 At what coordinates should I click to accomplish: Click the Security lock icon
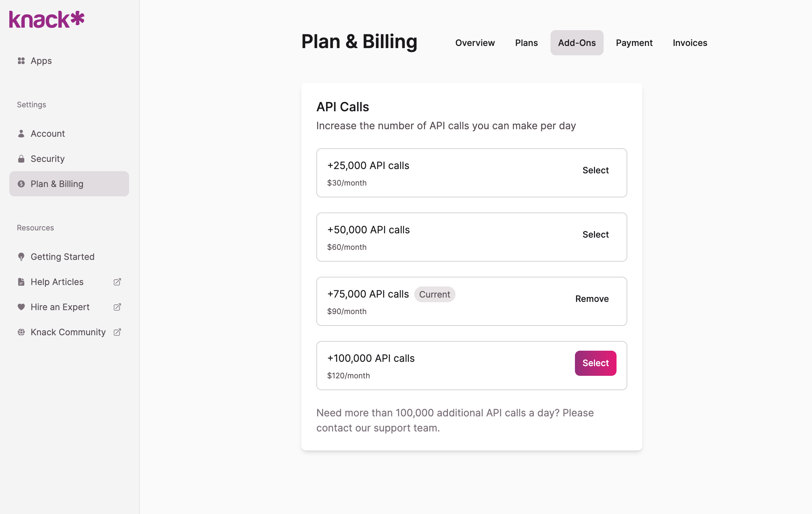(21, 159)
